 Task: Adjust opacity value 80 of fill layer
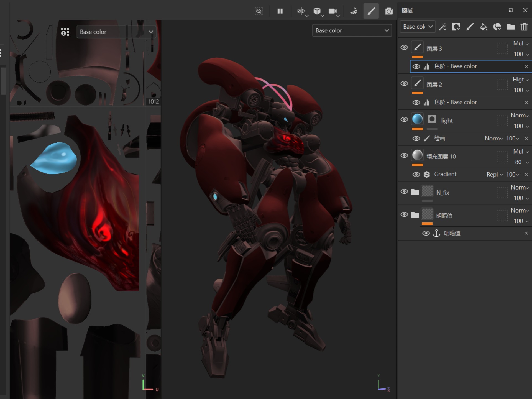click(x=518, y=162)
